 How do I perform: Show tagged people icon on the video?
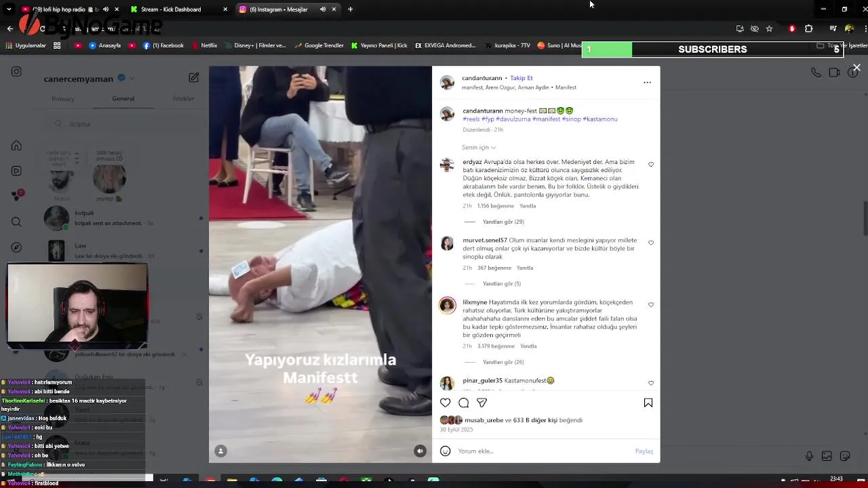(x=221, y=451)
